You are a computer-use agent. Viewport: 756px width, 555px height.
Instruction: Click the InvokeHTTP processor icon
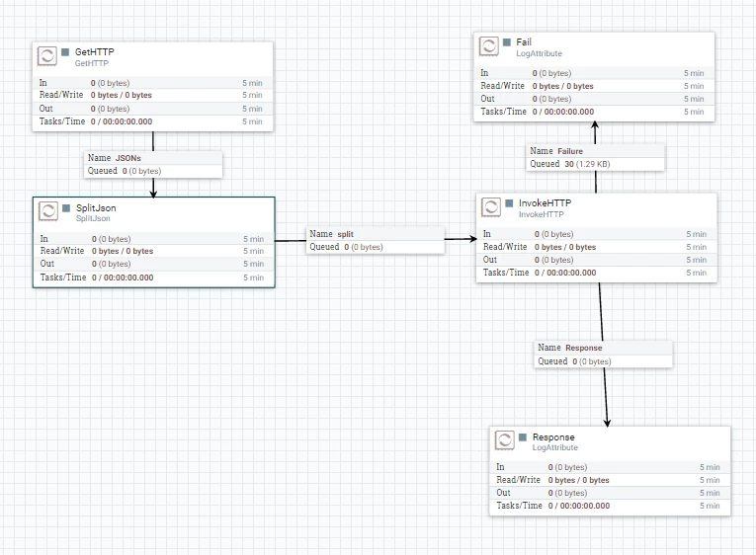491,207
